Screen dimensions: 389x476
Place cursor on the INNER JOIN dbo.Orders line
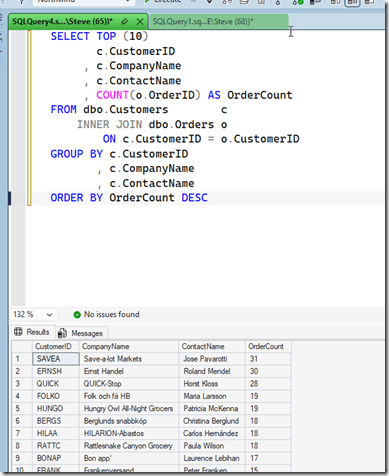coord(152,124)
